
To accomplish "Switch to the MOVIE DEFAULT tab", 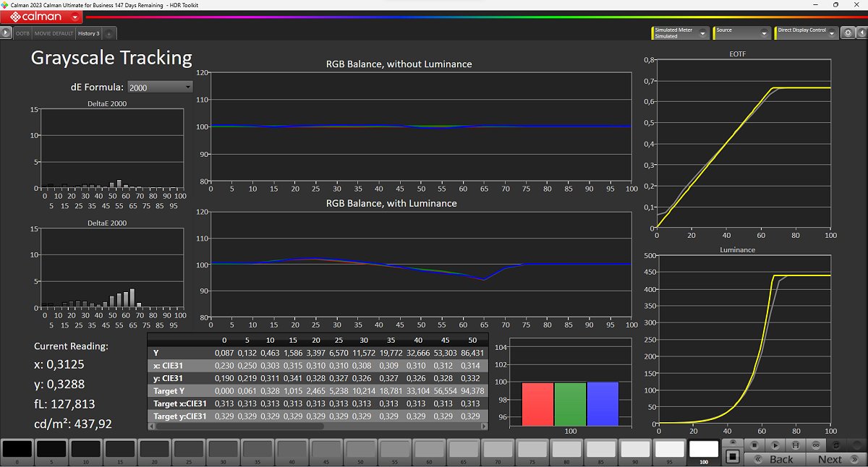I will [x=54, y=33].
